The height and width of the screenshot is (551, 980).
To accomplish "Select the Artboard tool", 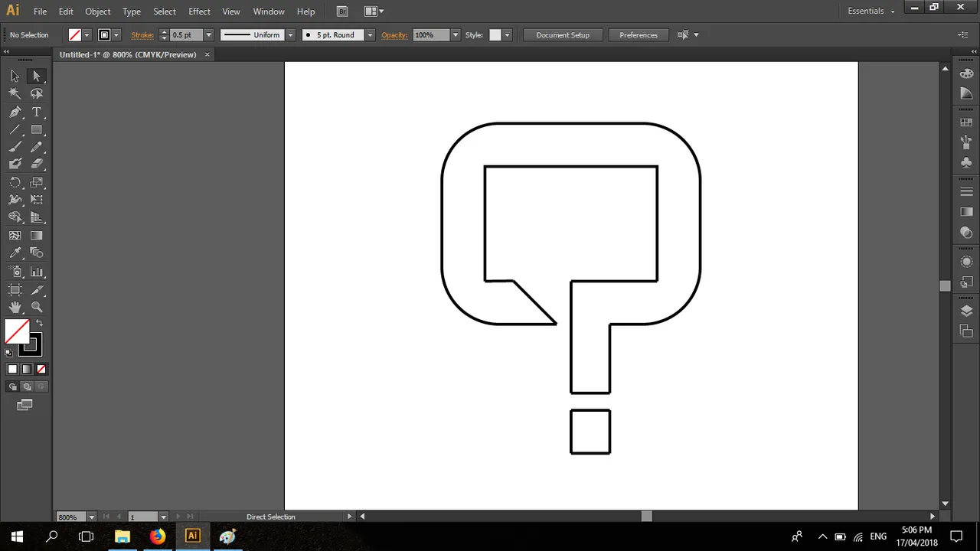I will click(15, 290).
